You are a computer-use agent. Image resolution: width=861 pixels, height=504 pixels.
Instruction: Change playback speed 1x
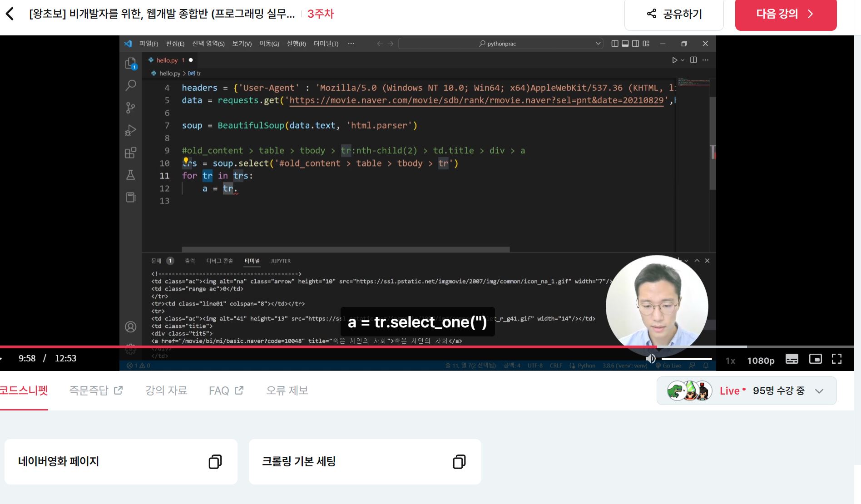pyautogui.click(x=730, y=361)
